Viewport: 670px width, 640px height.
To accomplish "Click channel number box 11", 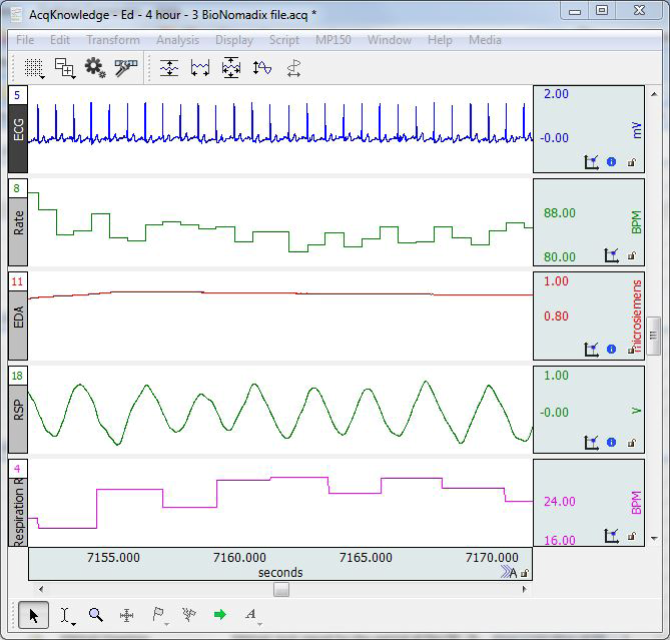I will (x=18, y=282).
